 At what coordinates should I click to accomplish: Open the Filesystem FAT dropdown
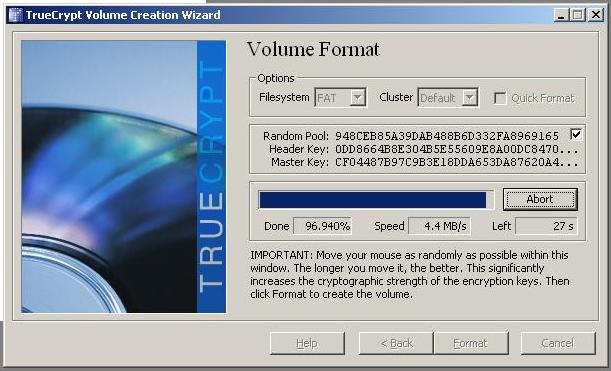pos(340,97)
